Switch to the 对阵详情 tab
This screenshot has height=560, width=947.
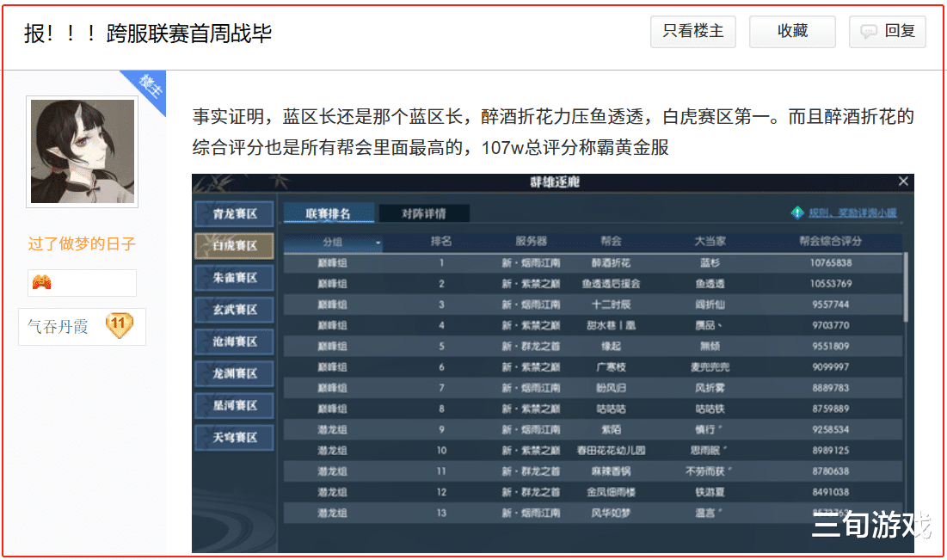click(423, 213)
